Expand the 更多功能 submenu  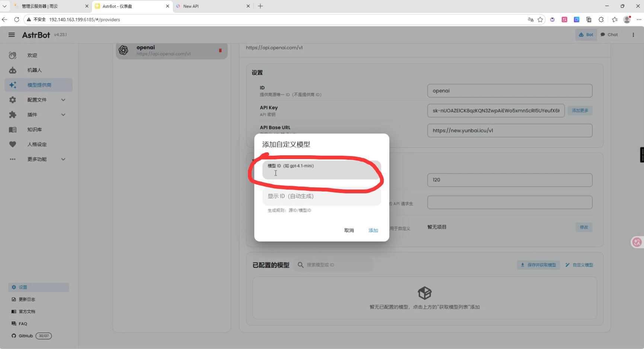click(x=63, y=159)
